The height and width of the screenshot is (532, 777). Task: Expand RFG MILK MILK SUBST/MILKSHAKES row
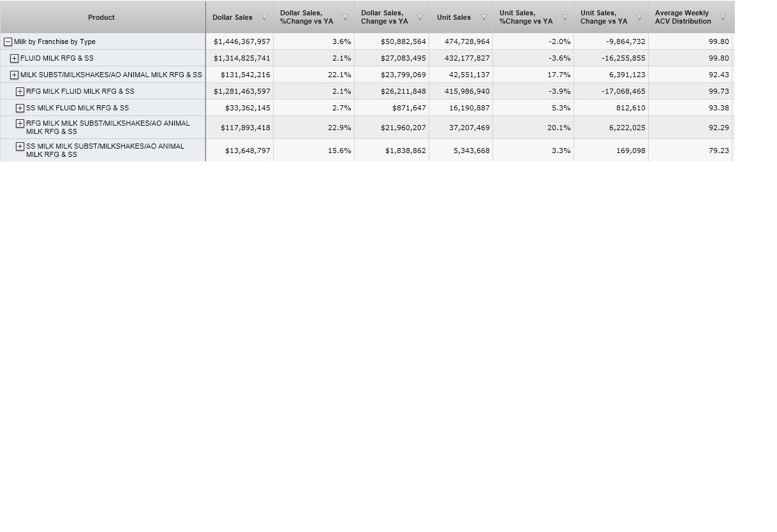(20, 123)
